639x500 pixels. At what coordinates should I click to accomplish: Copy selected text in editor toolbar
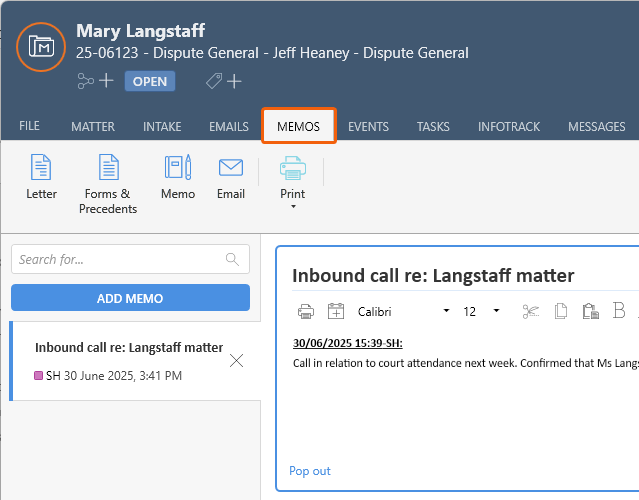pyautogui.click(x=561, y=311)
